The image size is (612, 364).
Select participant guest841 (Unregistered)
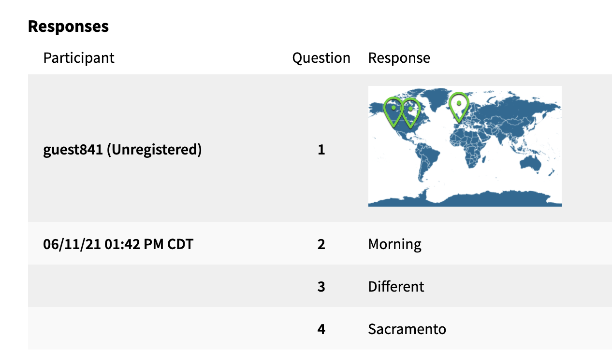click(122, 150)
